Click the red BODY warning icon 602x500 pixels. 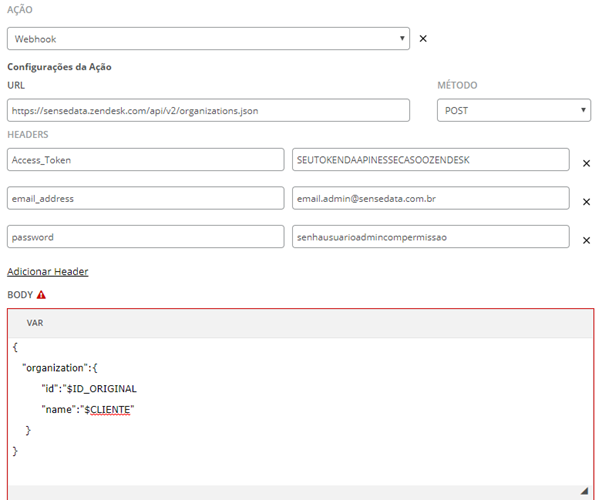41,295
